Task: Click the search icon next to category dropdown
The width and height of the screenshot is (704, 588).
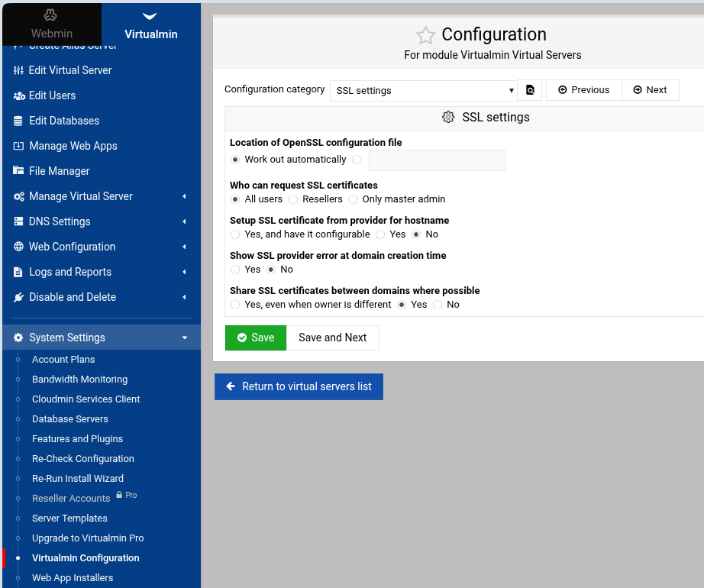Action: [529, 90]
